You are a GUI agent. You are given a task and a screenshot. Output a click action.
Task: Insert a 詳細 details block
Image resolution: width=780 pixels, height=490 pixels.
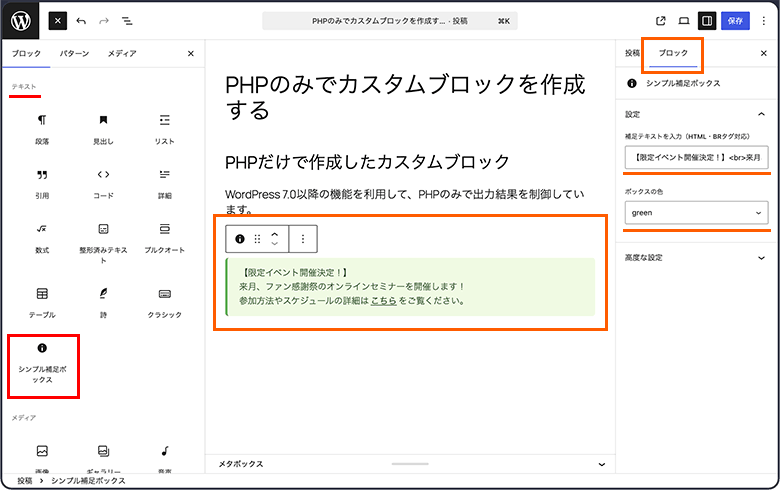click(x=165, y=184)
